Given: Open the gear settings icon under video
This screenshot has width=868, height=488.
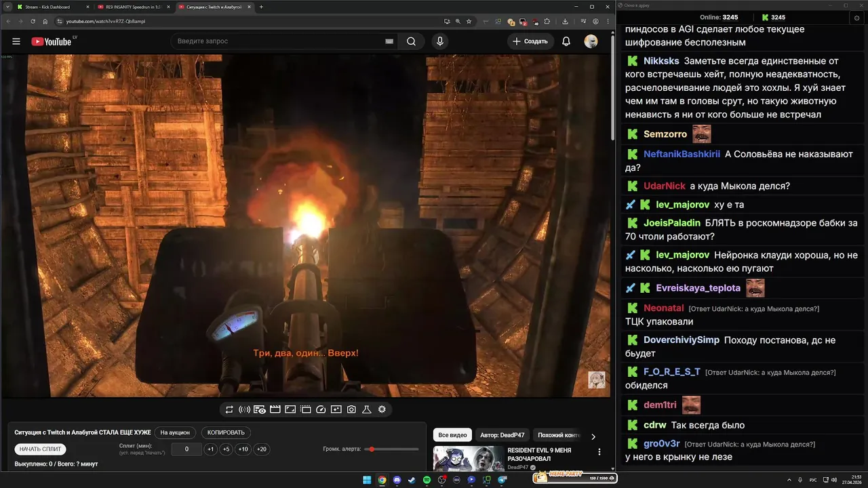Looking at the screenshot, I should (382, 409).
